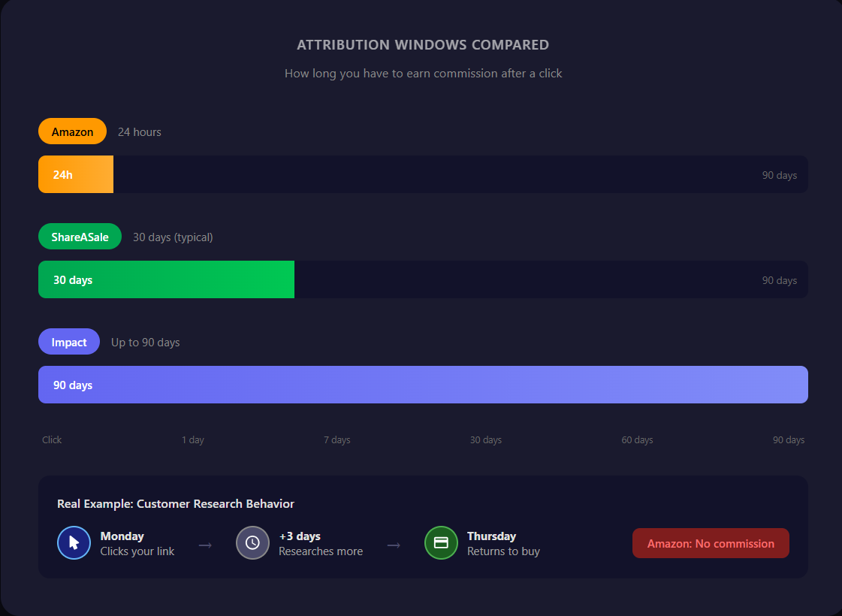This screenshot has height=616, width=842.
Task: Click the Attribution Windows Compared heading
Action: click(423, 44)
